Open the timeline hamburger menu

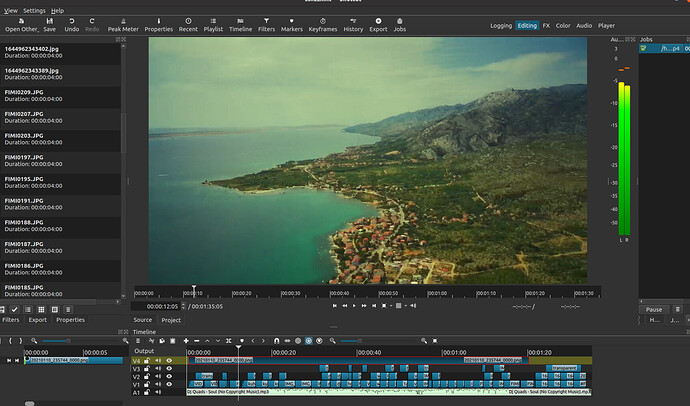(x=138, y=341)
